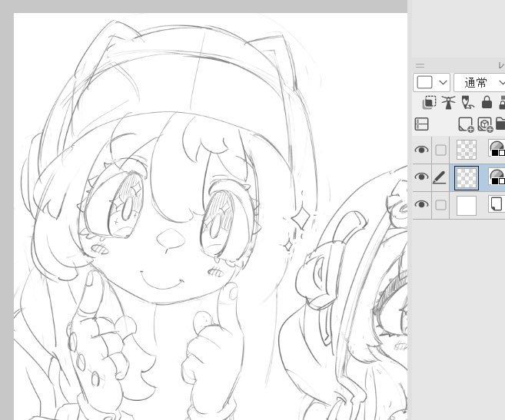Open the Layer panel hamburger menu
The image size is (505, 420).
click(x=420, y=65)
